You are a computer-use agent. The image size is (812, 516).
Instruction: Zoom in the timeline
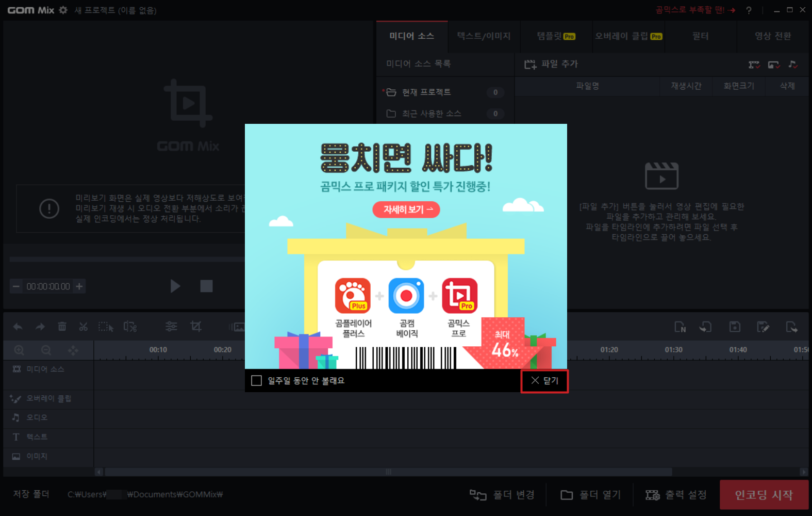point(19,350)
